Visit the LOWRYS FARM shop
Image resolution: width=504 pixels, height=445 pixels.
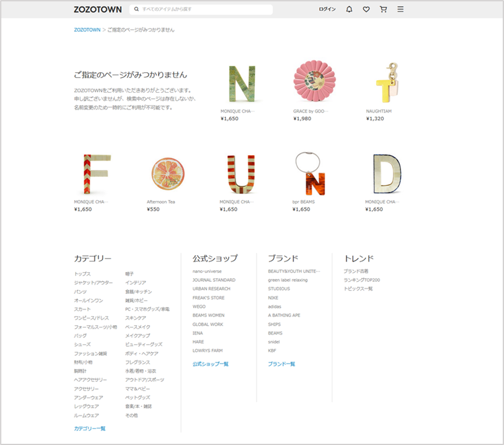coord(208,351)
